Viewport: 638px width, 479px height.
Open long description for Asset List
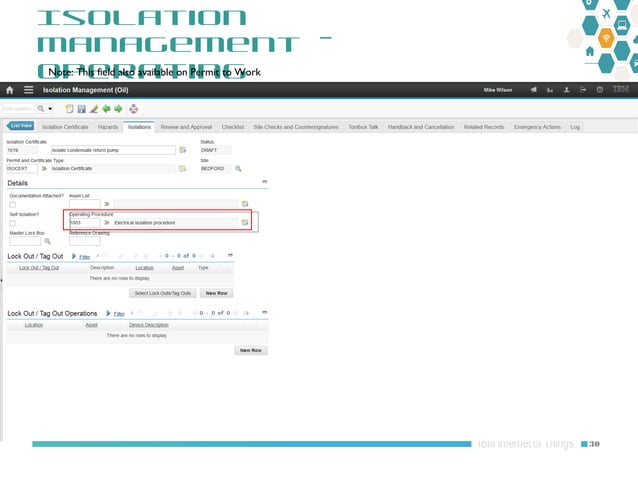pos(245,204)
